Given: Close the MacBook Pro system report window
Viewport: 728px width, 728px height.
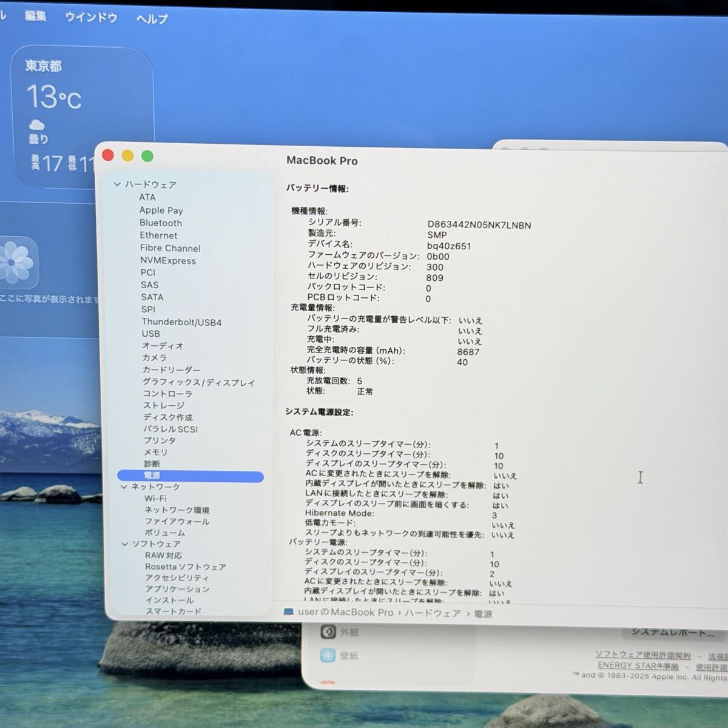Looking at the screenshot, I should (108, 155).
